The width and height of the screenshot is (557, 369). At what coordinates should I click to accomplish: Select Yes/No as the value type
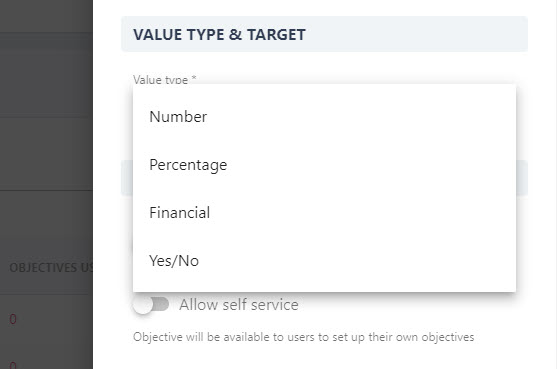[324, 261]
